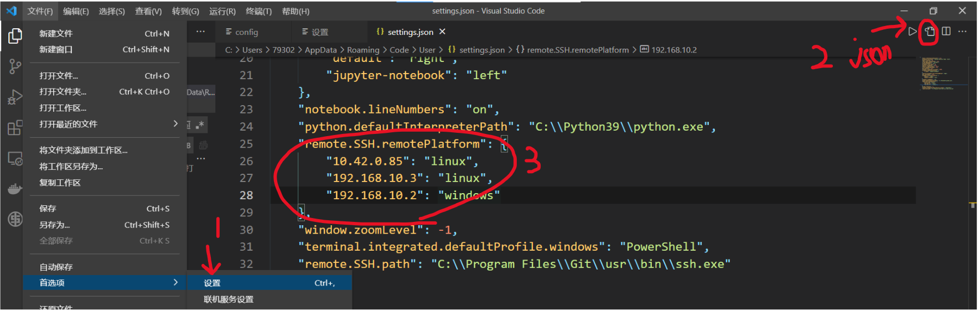The height and width of the screenshot is (311, 980).
Task: Click the settings.json breadcrumb segment
Action: pos(476,50)
